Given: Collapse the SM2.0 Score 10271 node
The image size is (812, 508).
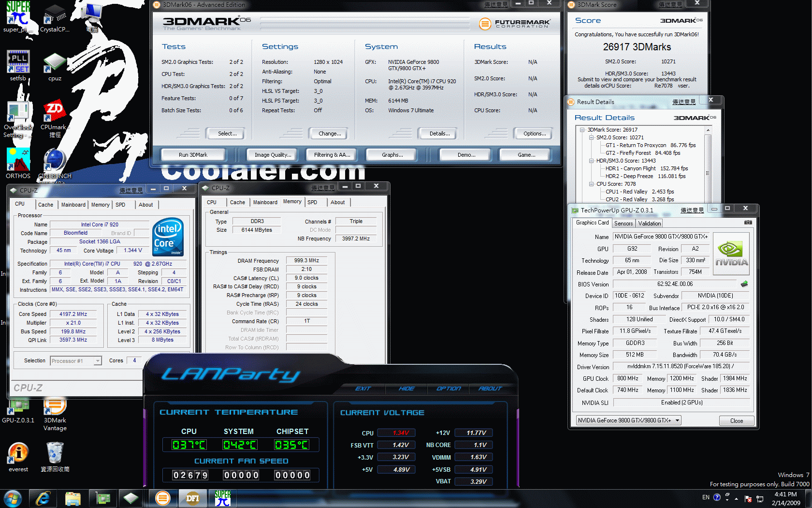Looking at the screenshot, I should [x=591, y=137].
